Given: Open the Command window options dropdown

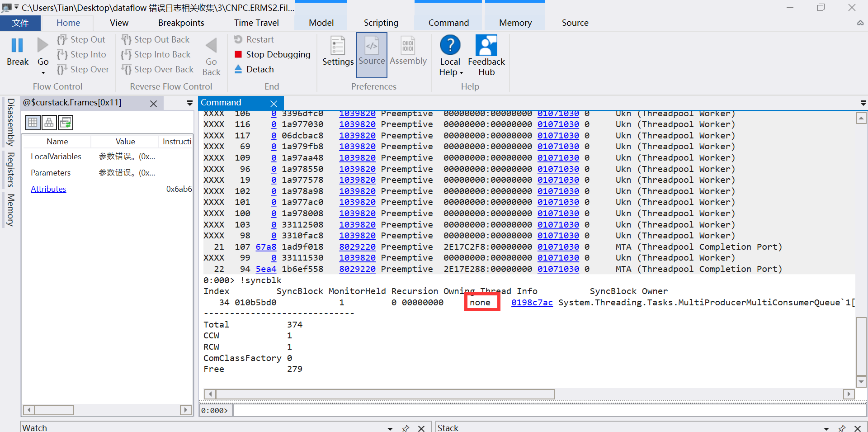Looking at the screenshot, I should click(863, 104).
